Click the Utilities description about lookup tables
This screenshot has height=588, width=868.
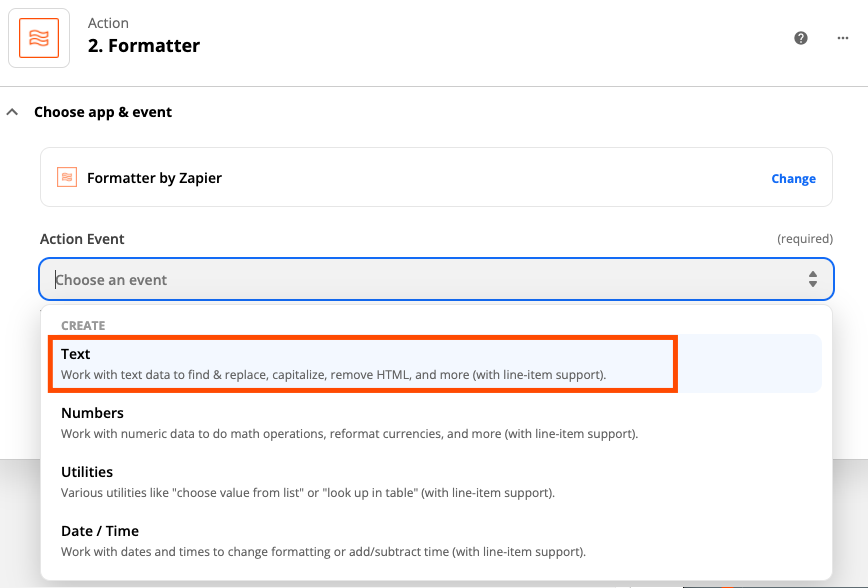[x=307, y=493]
